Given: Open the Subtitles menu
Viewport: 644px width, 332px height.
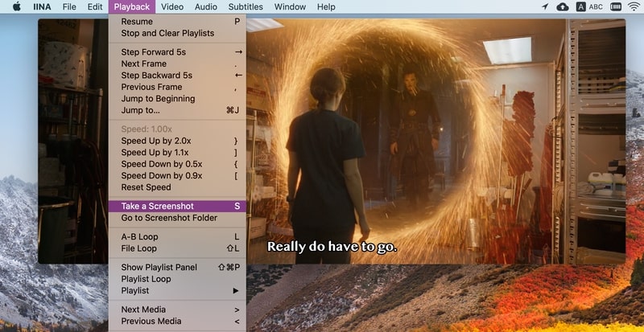Looking at the screenshot, I should pyautogui.click(x=246, y=6).
